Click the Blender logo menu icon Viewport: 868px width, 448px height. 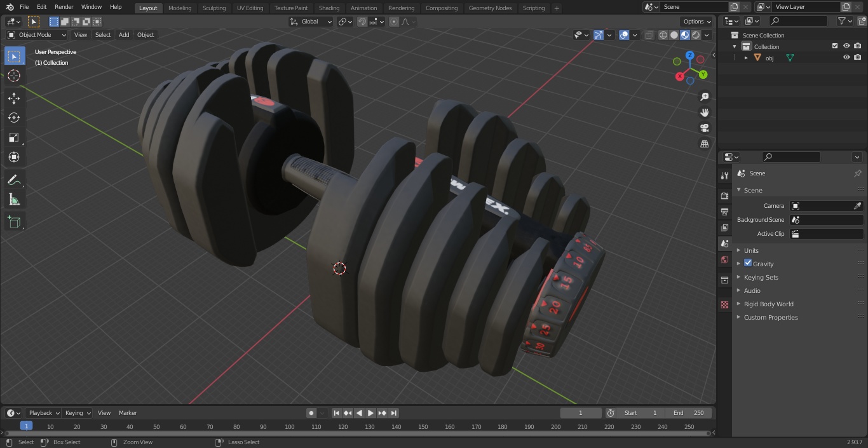click(10, 7)
